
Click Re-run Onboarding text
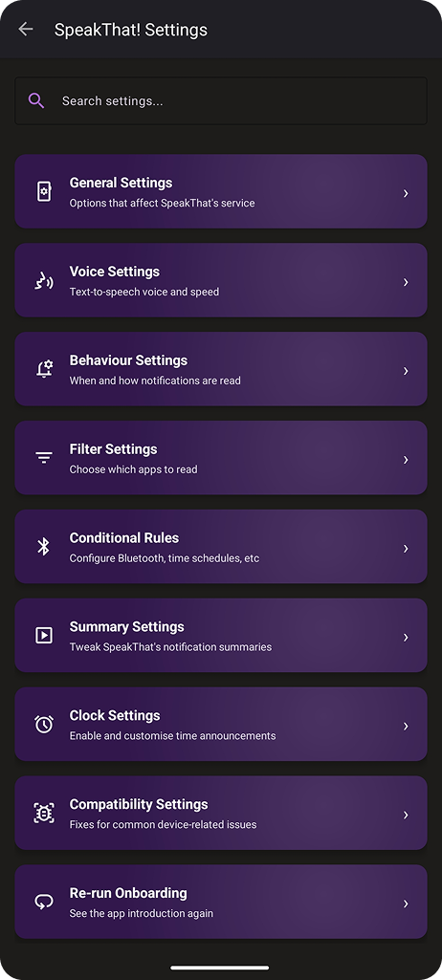128,892
